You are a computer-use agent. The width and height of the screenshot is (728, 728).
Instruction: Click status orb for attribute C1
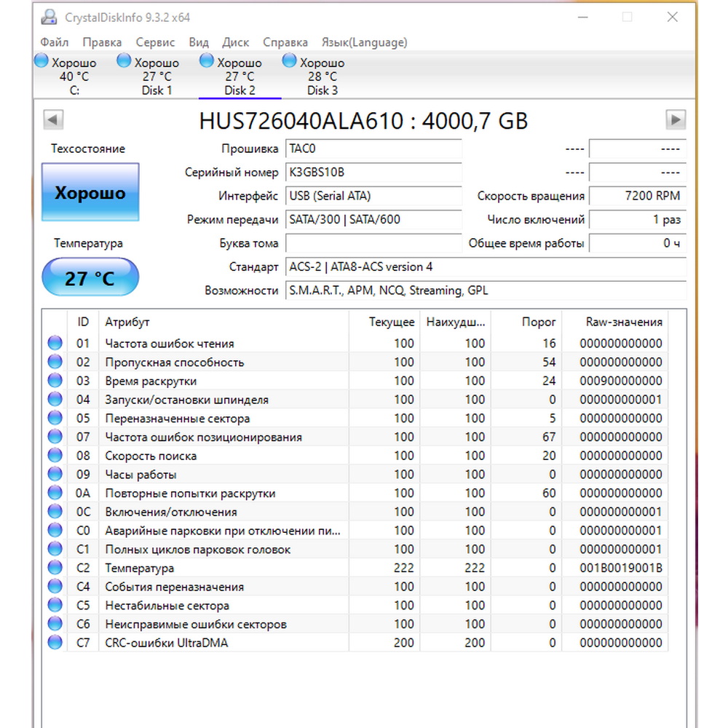pyautogui.click(x=55, y=549)
